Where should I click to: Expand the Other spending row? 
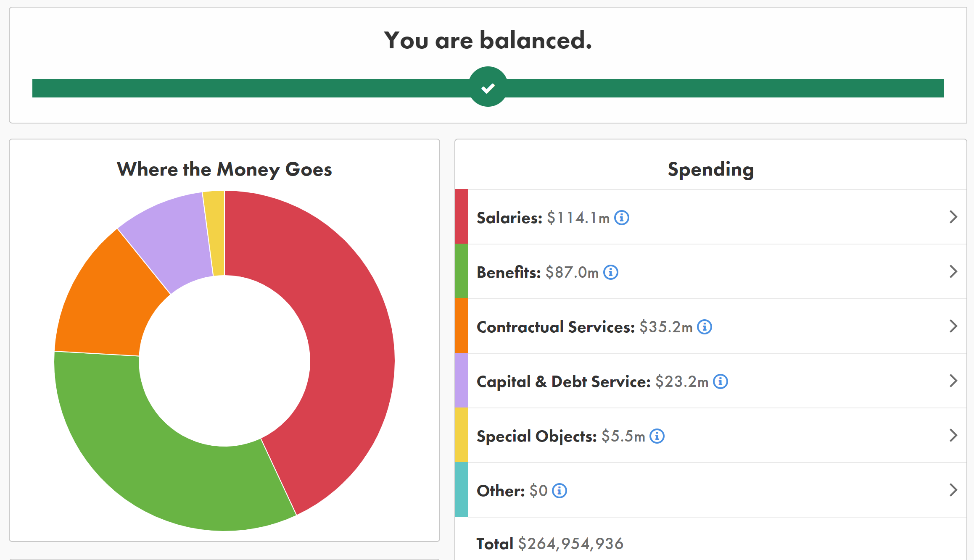tap(953, 490)
